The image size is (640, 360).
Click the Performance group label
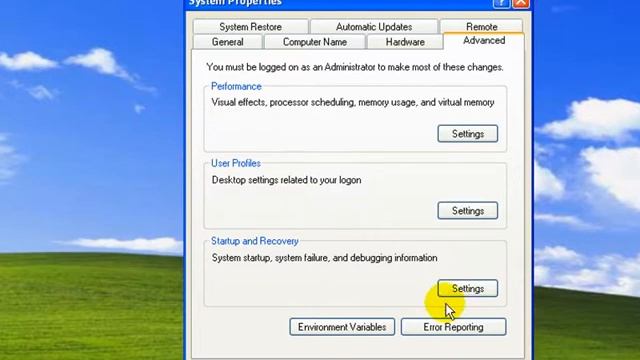[x=236, y=87]
